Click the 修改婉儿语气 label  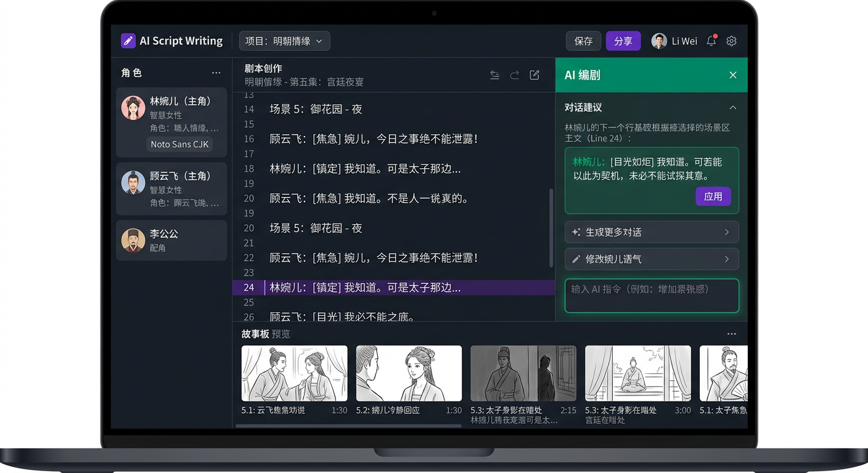[613, 259]
